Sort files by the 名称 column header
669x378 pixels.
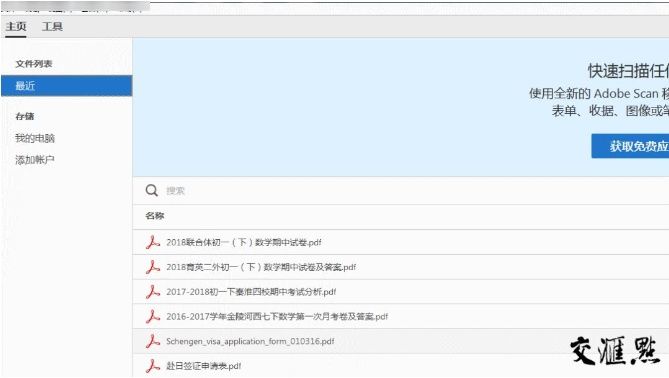154,216
